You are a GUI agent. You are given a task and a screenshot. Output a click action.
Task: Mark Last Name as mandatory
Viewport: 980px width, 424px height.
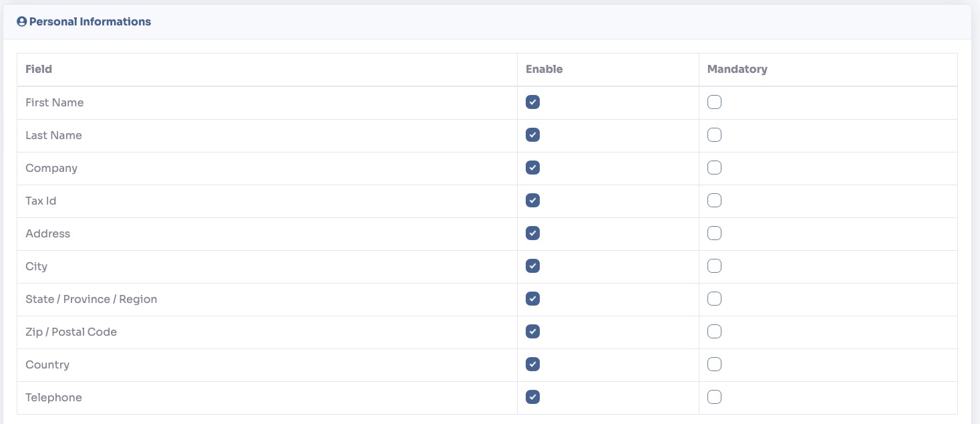click(x=714, y=134)
